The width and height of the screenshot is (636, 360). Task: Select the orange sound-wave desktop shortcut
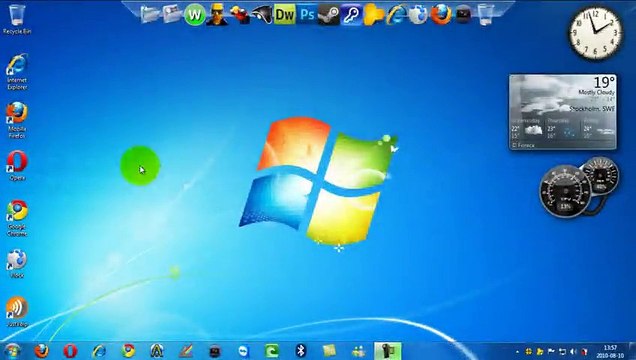tap(17, 312)
